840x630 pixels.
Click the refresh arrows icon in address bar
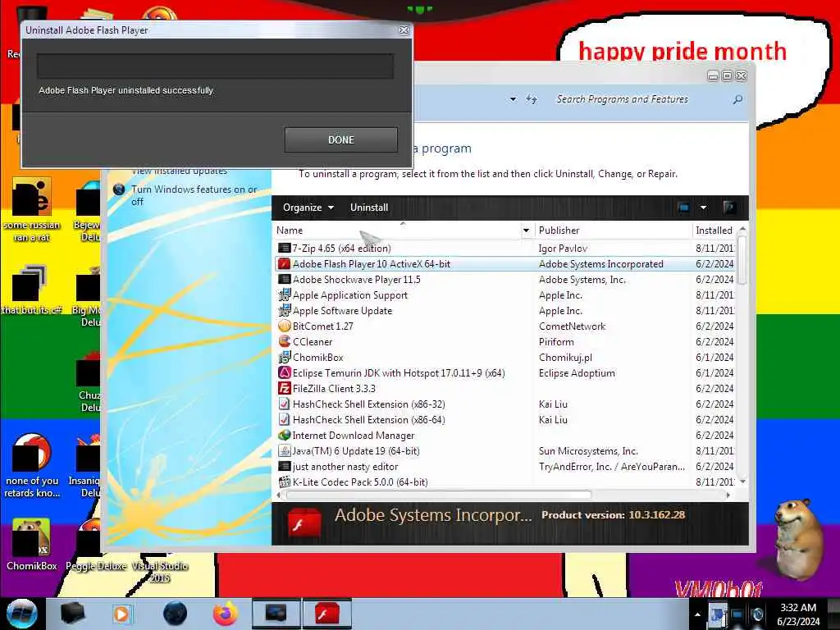point(531,99)
